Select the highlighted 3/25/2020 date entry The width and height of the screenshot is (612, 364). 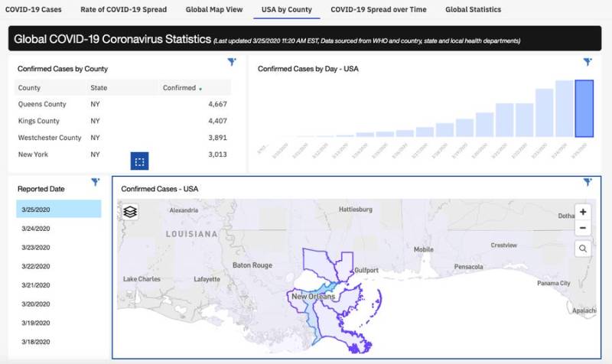click(x=58, y=209)
